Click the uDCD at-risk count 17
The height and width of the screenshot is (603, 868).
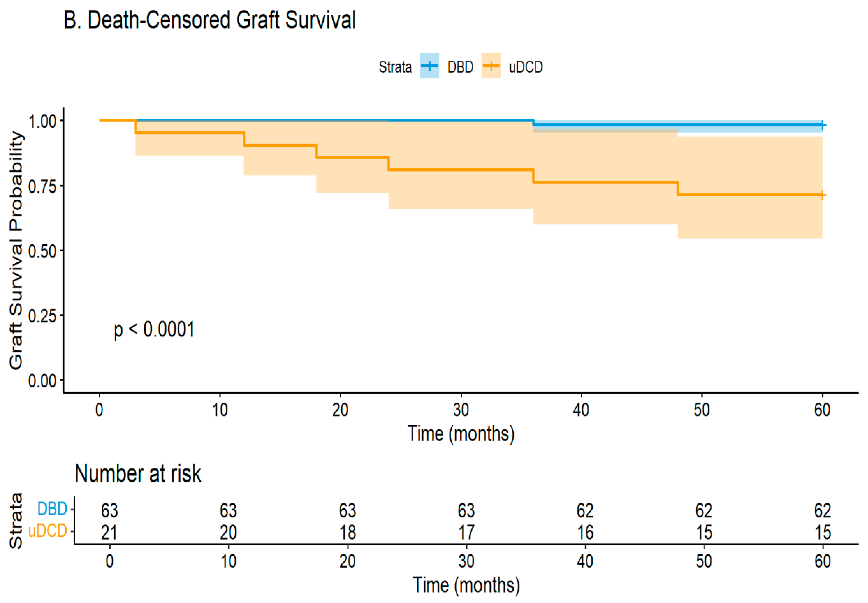(466, 532)
